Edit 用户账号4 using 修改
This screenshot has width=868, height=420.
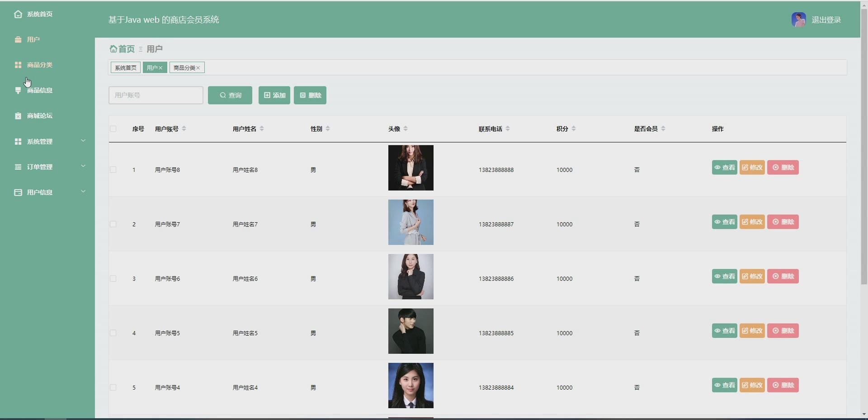752,385
